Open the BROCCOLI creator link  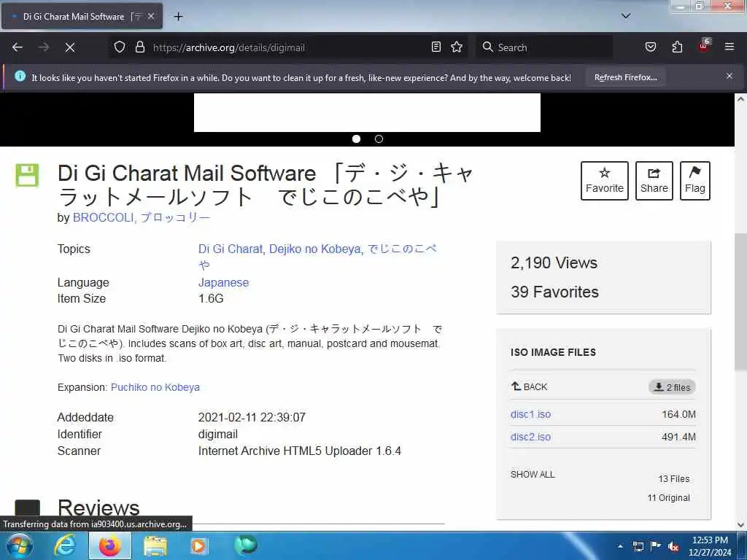(103, 217)
